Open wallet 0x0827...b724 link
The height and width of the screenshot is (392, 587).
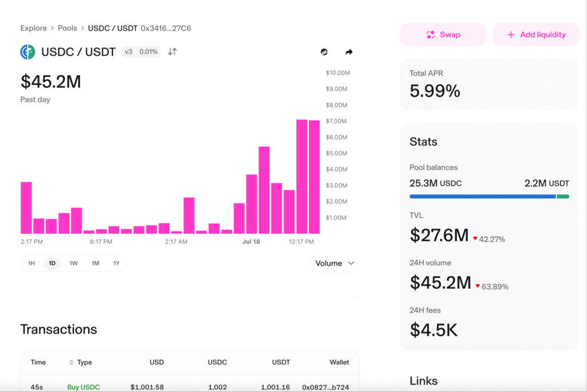pos(326,387)
